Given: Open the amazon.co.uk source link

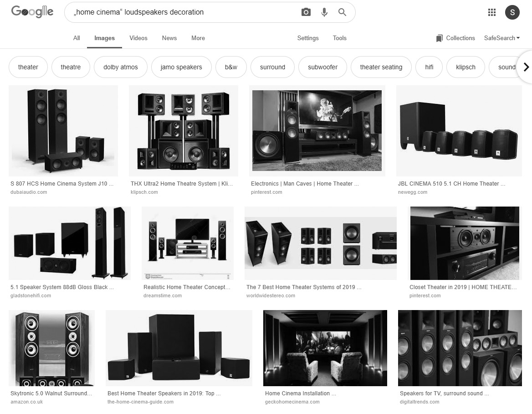Looking at the screenshot, I should [x=26, y=402].
